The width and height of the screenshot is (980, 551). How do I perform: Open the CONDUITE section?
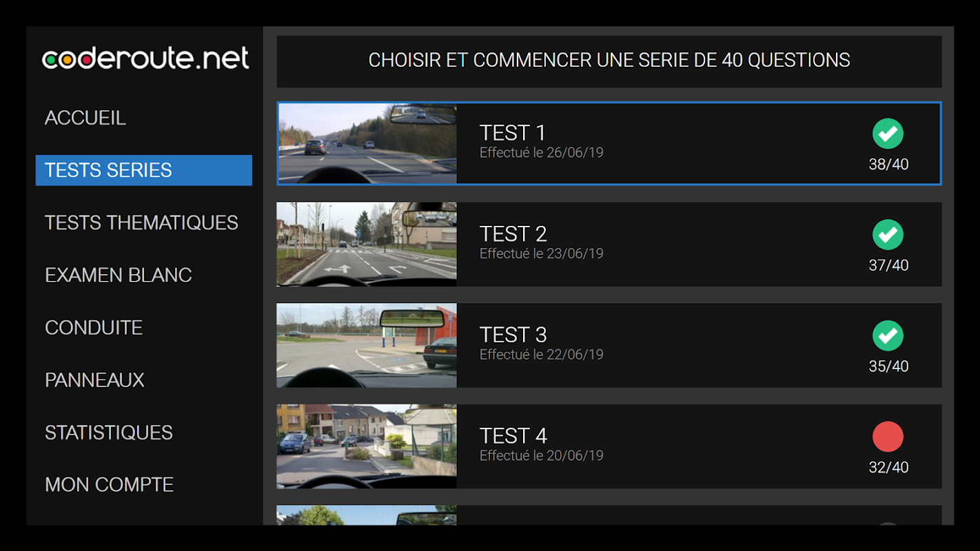click(94, 327)
